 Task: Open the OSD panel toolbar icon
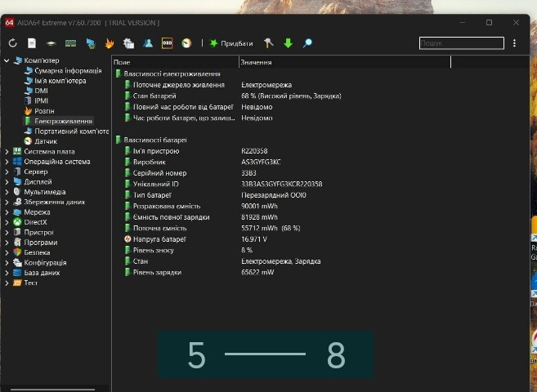tap(167, 43)
